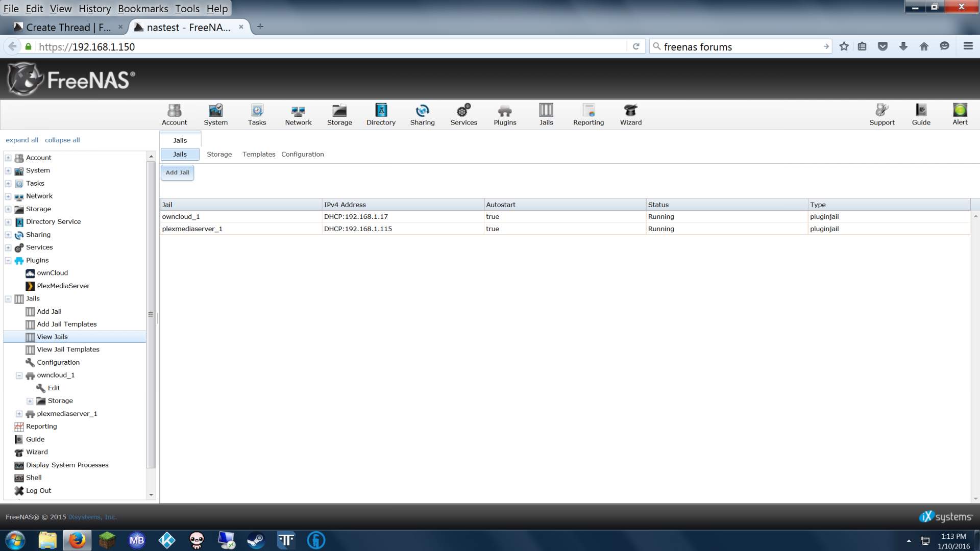Open new browser tab
This screenshot has height=551, width=980.
coord(260,27)
